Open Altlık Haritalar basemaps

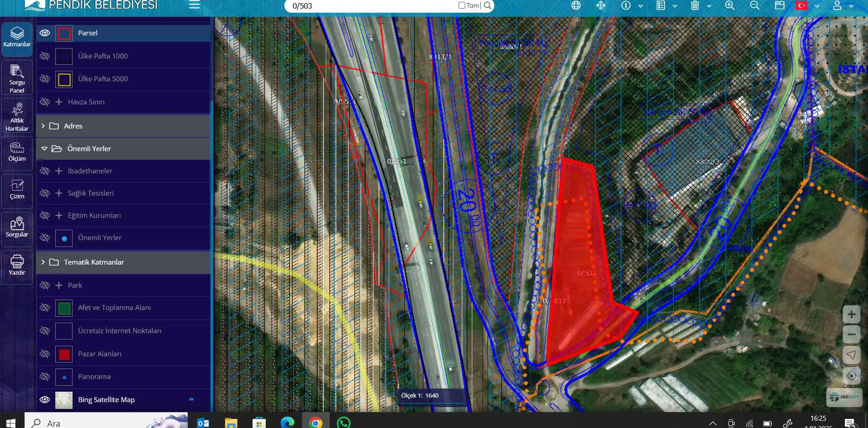17,116
